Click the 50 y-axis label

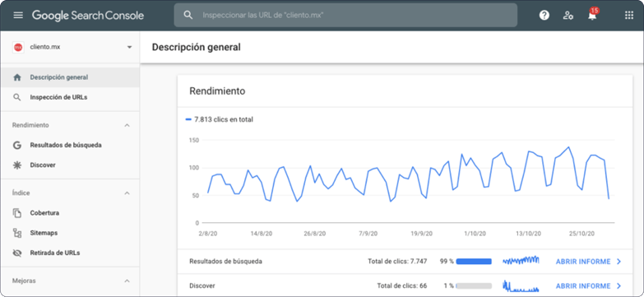pos(195,196)
